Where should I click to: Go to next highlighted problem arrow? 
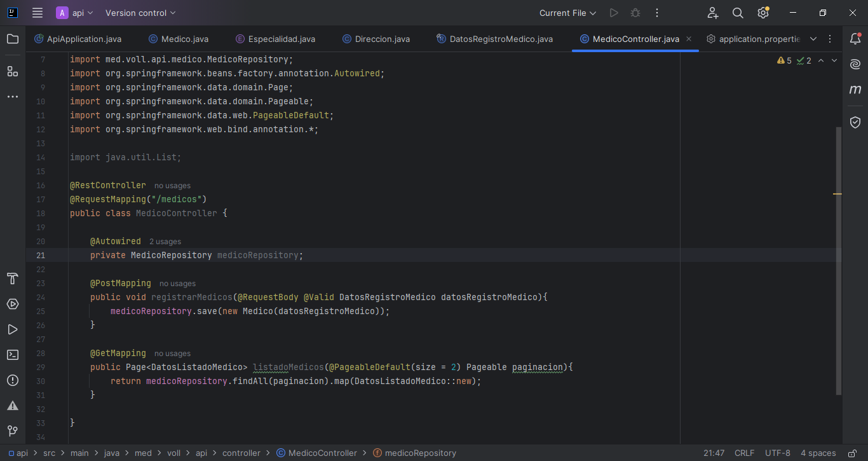click(834, 60)
